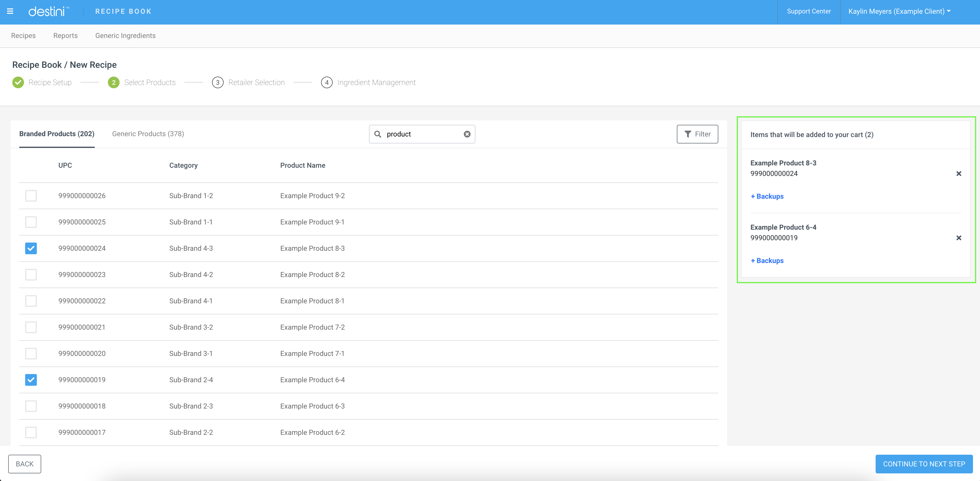Screen dimensions: 980x481
Task: Open the Filter options
Action: coord(697,134)
